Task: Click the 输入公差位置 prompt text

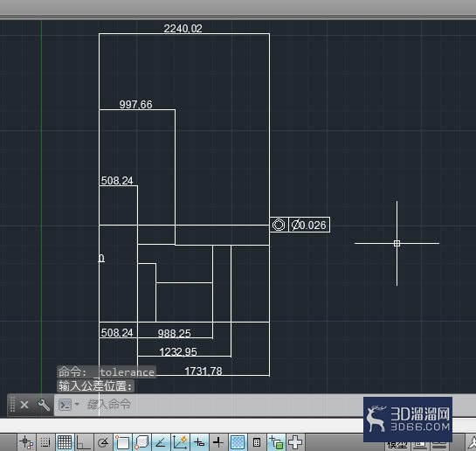Action: (95, 386)
